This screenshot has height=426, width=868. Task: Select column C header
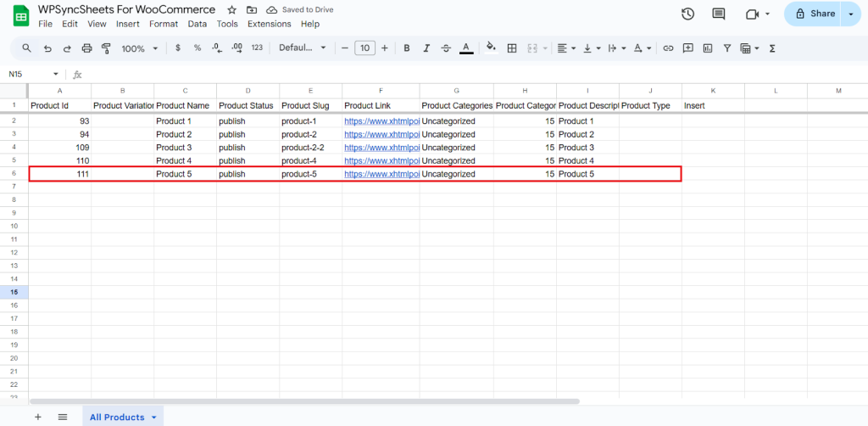186,90
